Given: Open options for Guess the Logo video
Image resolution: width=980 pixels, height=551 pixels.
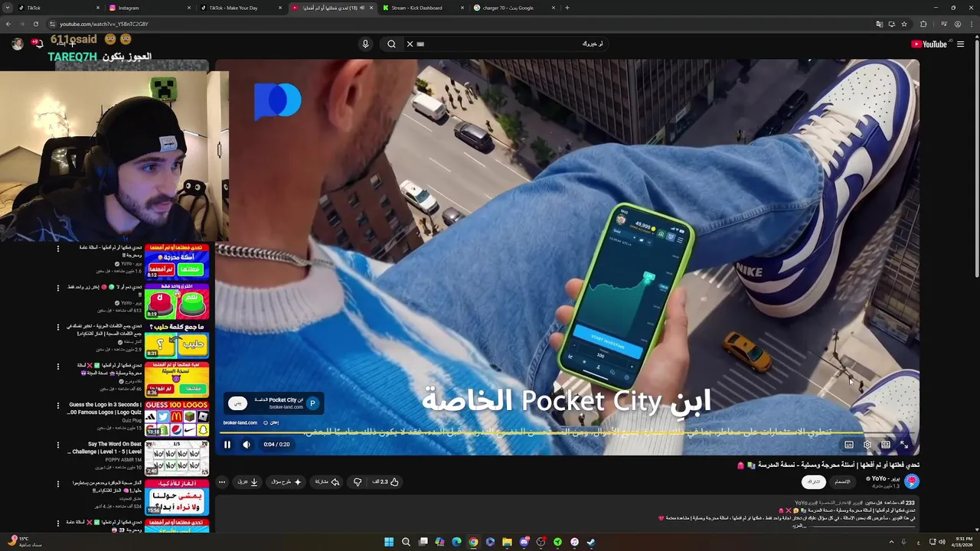Looking at the screenshot, I should tap(57, 406).
